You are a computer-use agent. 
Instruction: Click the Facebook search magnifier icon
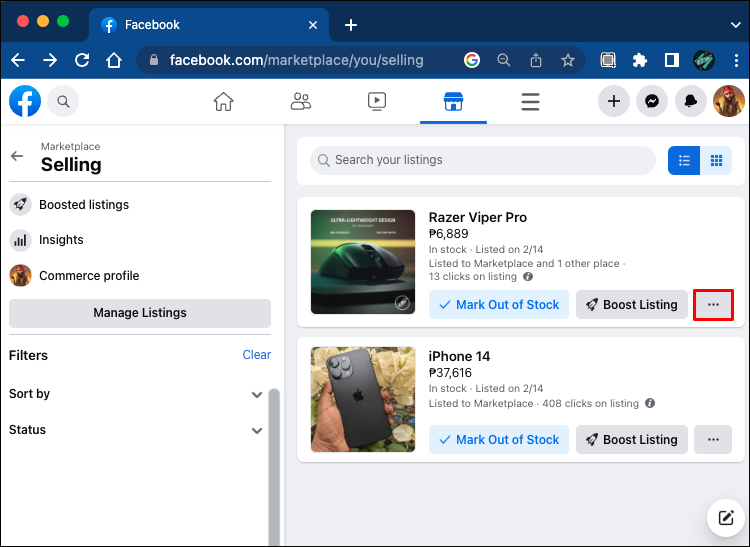63,101
